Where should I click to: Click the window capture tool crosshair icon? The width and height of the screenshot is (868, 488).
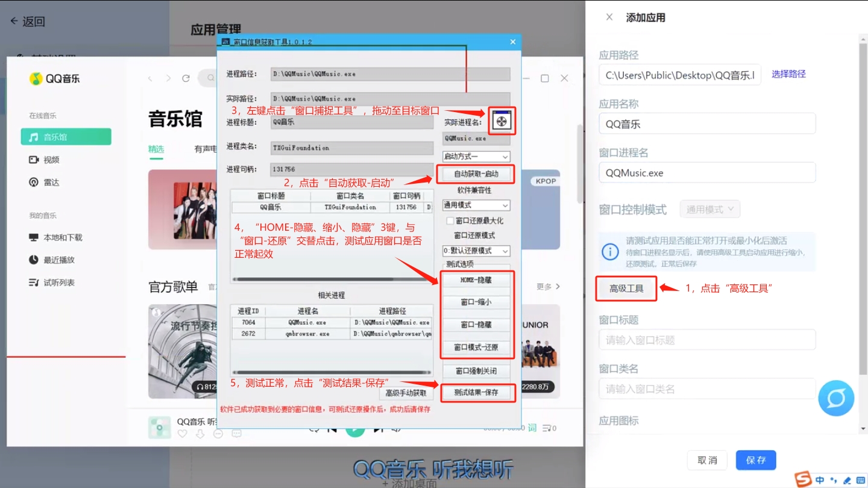pyautogui.click(x=502, y=121)
